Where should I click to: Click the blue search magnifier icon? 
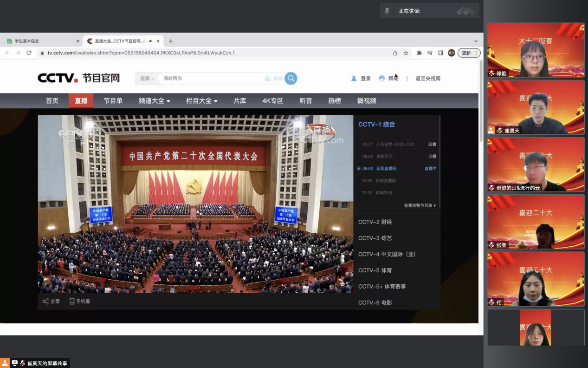291,79
